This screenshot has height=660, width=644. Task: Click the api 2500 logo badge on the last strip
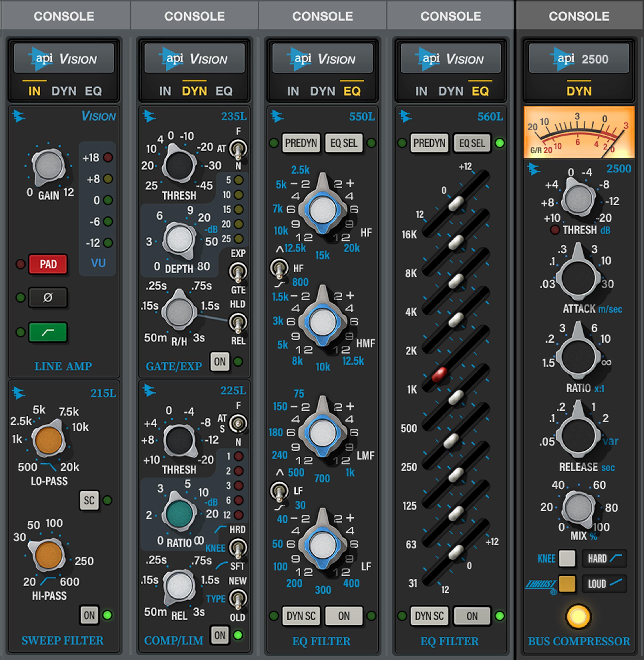(x=579, y=58)
